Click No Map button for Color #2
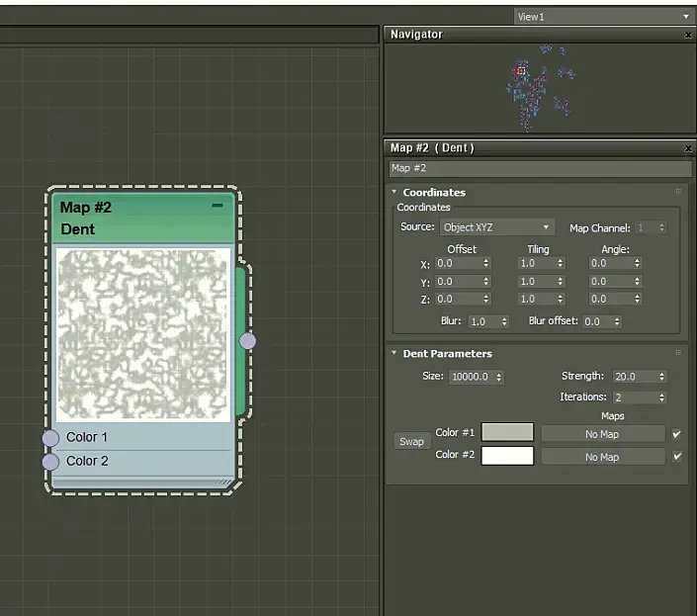Screen dimensions: 697x616 pos(602,457)
